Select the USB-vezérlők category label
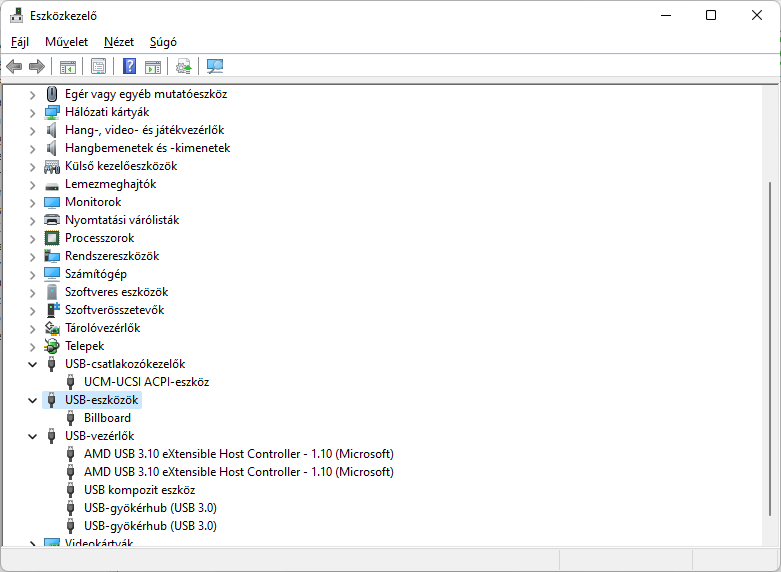Viewport: 781px width, 572px height. coord(100,436)
